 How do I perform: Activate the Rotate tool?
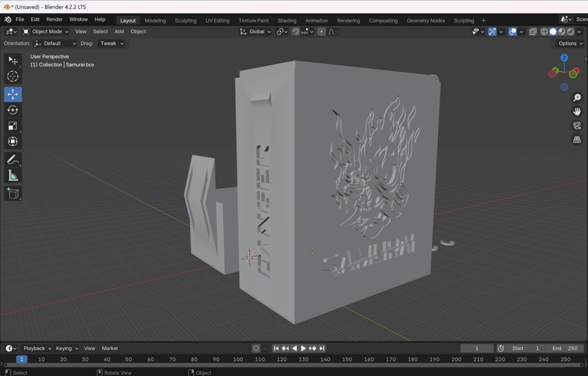[x=13, y=110]
